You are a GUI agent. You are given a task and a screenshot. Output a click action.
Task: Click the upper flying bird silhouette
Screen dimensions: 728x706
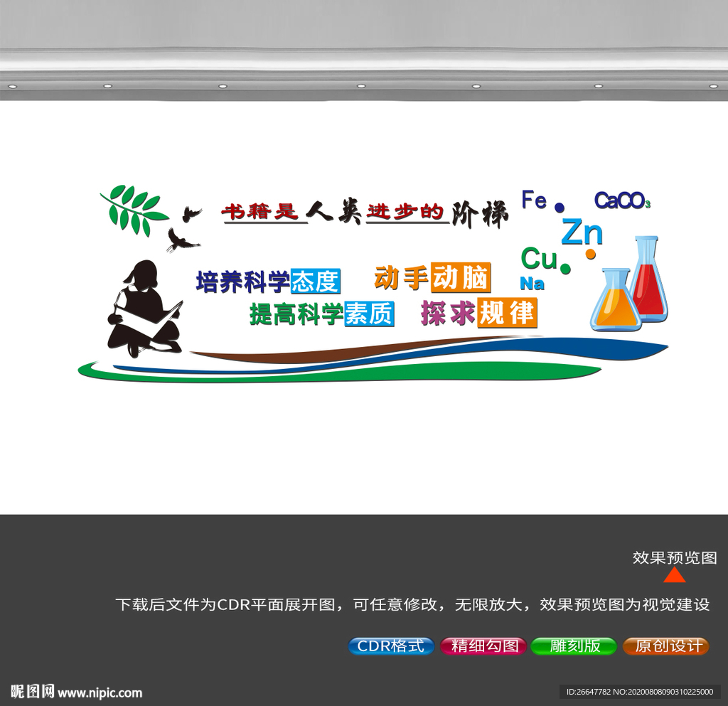[x=191, y=214]
